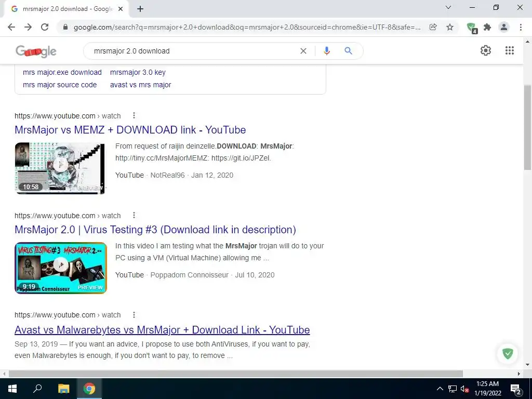The height and width of the screenshot is (399, 532).
Task: Click the NotRealed96 channel name text
Action: coord(167,176)
